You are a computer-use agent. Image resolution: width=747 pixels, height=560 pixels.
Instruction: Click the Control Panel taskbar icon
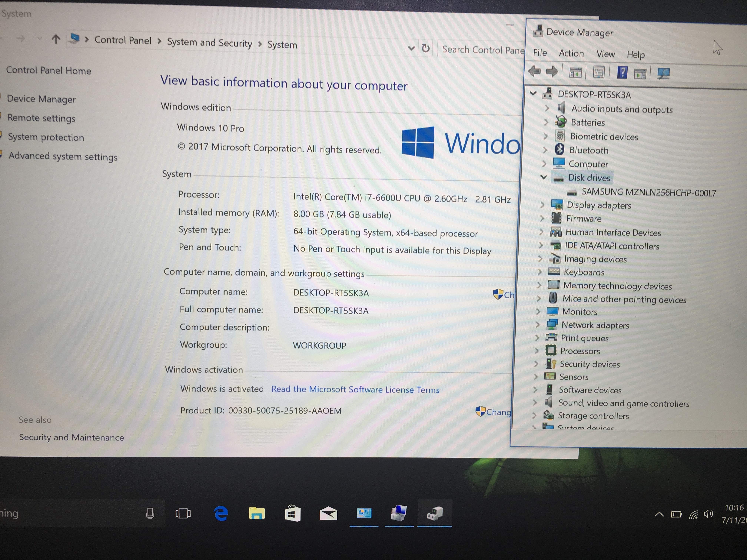(364, 513)
